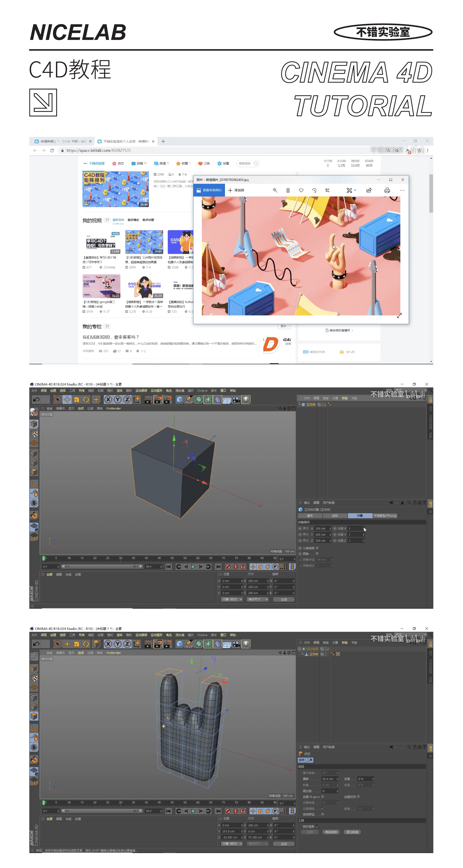Click the heart favorite icon in photo viewer

click(x=301, y=190)
